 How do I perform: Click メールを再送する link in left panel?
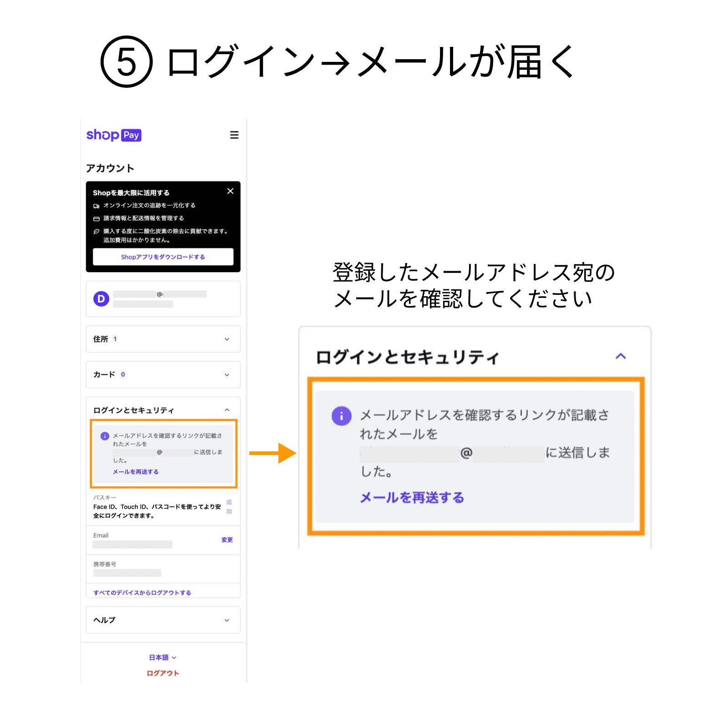click(x=136, y=472)
